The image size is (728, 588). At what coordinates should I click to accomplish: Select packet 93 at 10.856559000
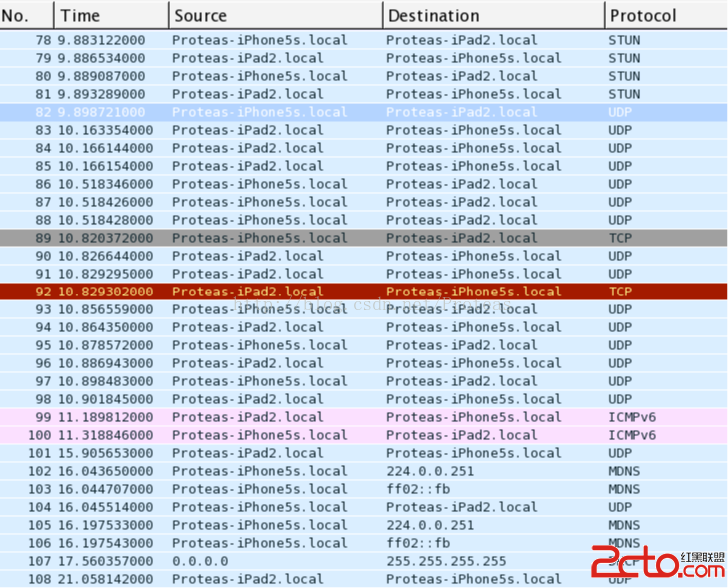pos(364,309)
